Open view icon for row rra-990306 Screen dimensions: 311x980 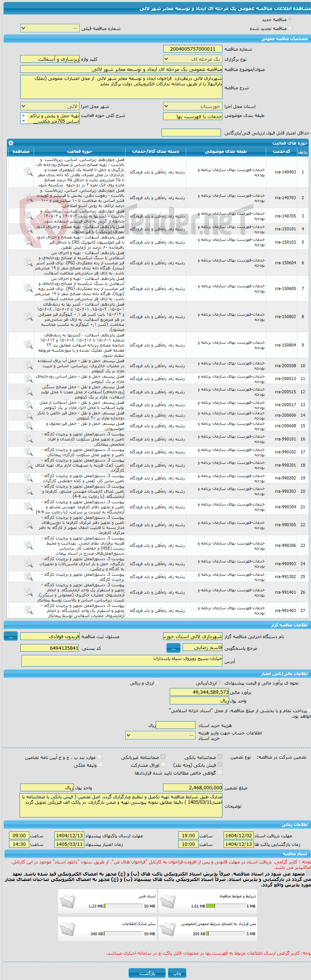coord(28,545)
